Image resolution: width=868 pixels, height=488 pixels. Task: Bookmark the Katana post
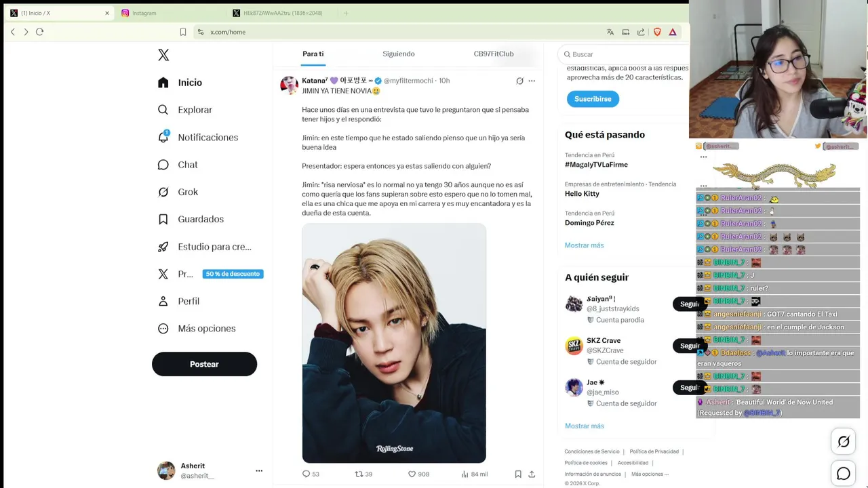pyautogui.click(x=518, y=474)
